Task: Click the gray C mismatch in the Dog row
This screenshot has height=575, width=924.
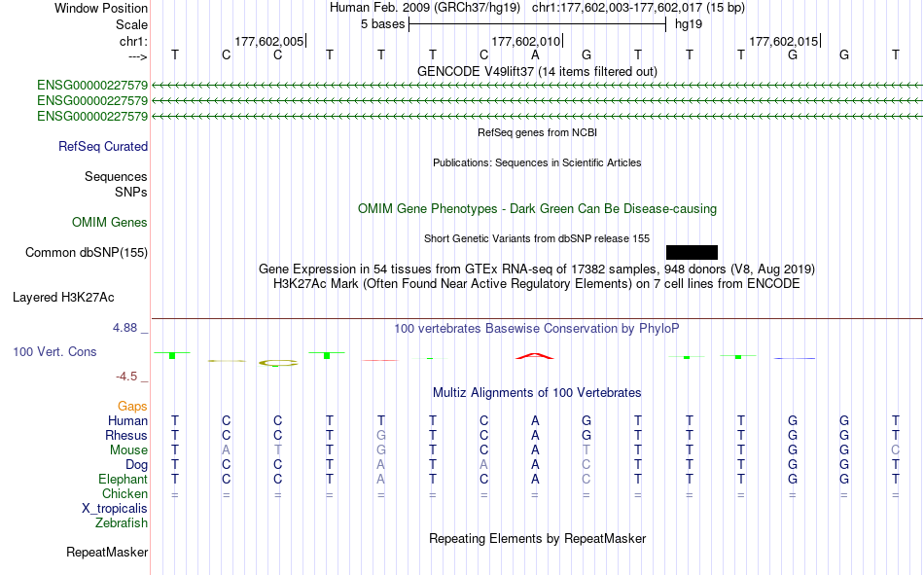Action: tap(586, 465)
